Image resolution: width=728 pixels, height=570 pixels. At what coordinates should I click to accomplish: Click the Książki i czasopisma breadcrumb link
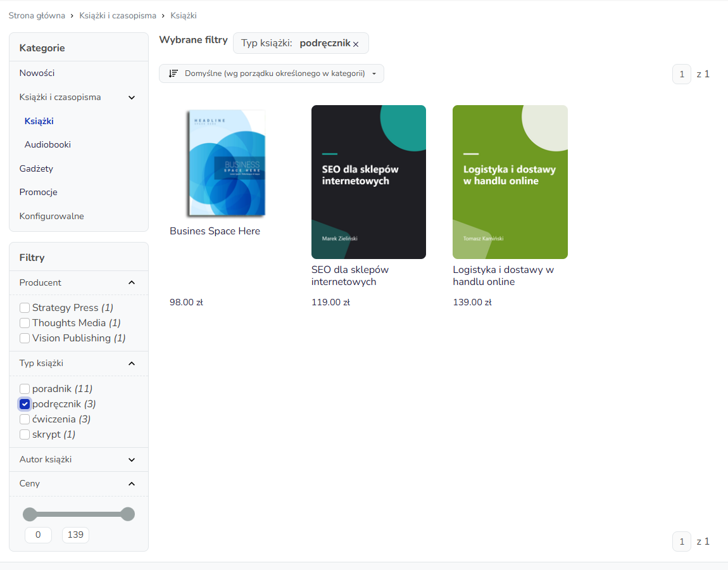pyautogui.click(x=118, y=15)
